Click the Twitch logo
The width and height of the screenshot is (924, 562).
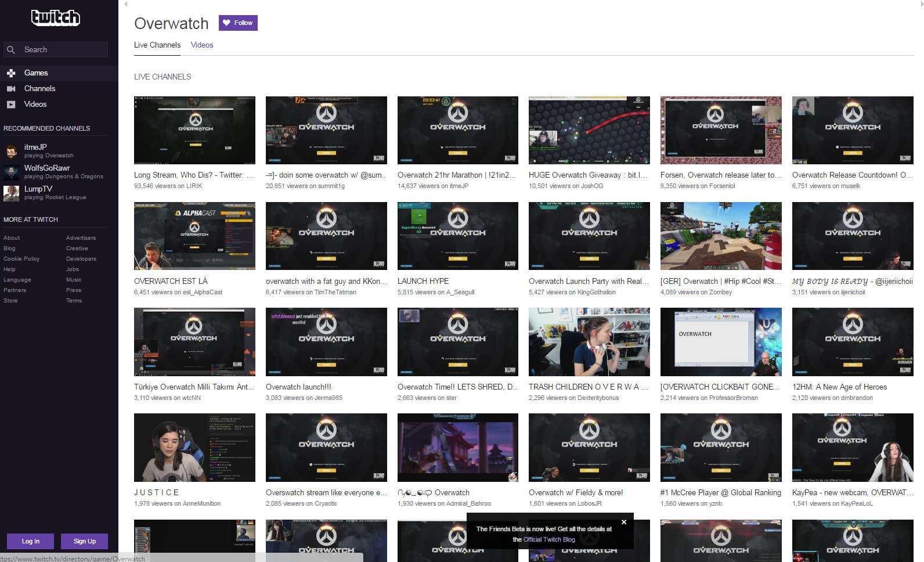click(x=55, y=18)
